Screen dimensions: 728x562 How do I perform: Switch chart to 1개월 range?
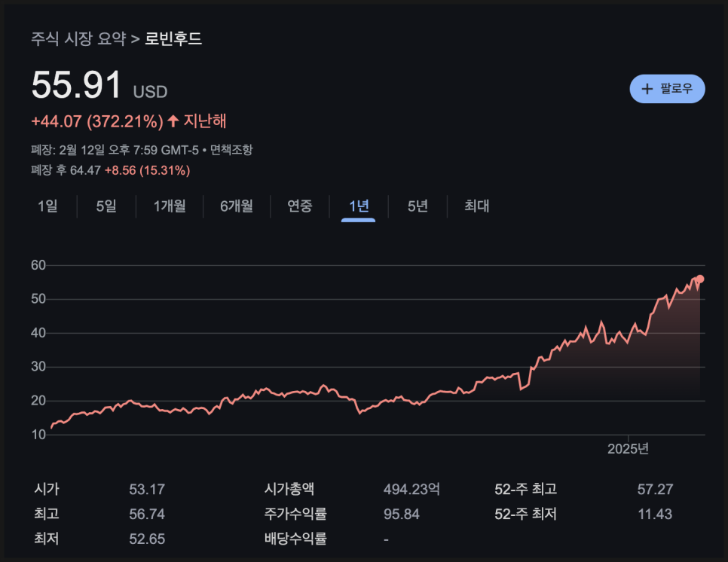point(170,206)
